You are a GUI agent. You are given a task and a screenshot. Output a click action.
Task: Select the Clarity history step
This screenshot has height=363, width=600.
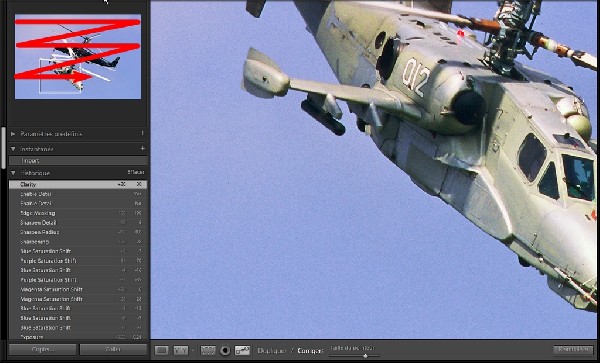(x=78, y=184)
